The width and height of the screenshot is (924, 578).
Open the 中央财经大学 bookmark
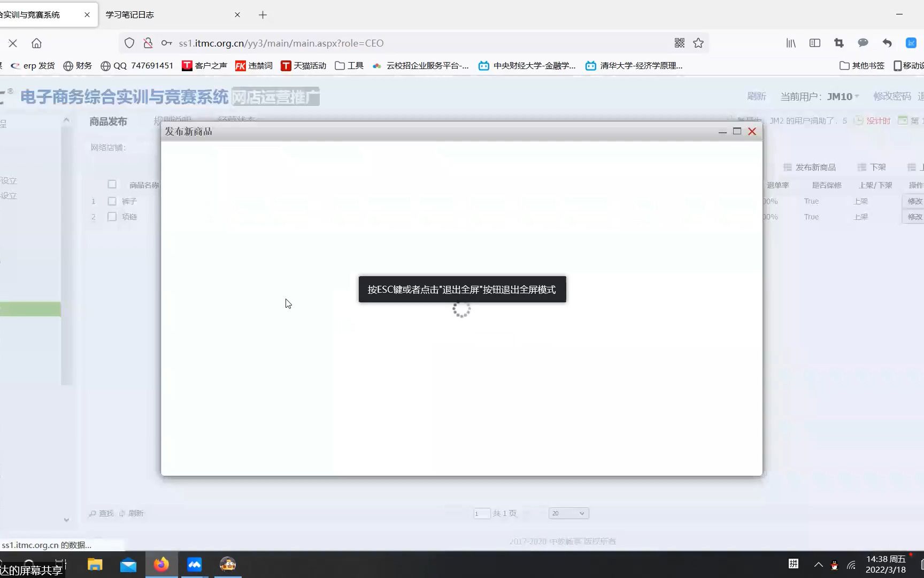coord(527,66)
